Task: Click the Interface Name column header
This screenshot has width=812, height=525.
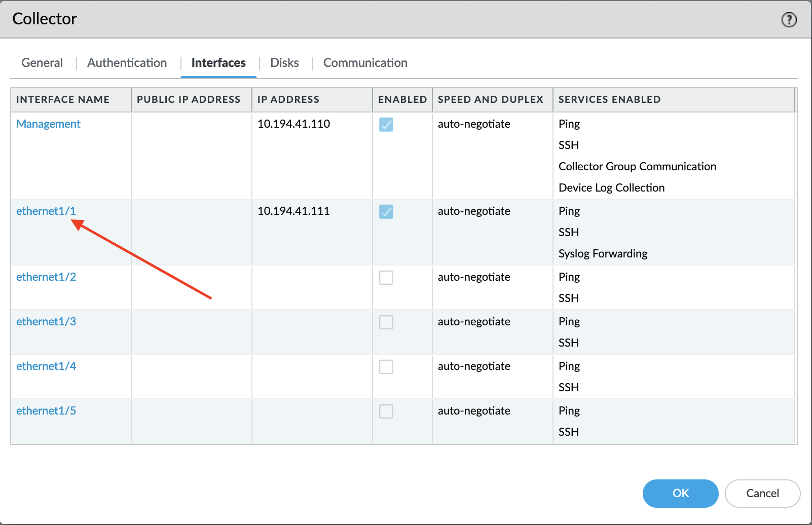Action: (63, 99)
